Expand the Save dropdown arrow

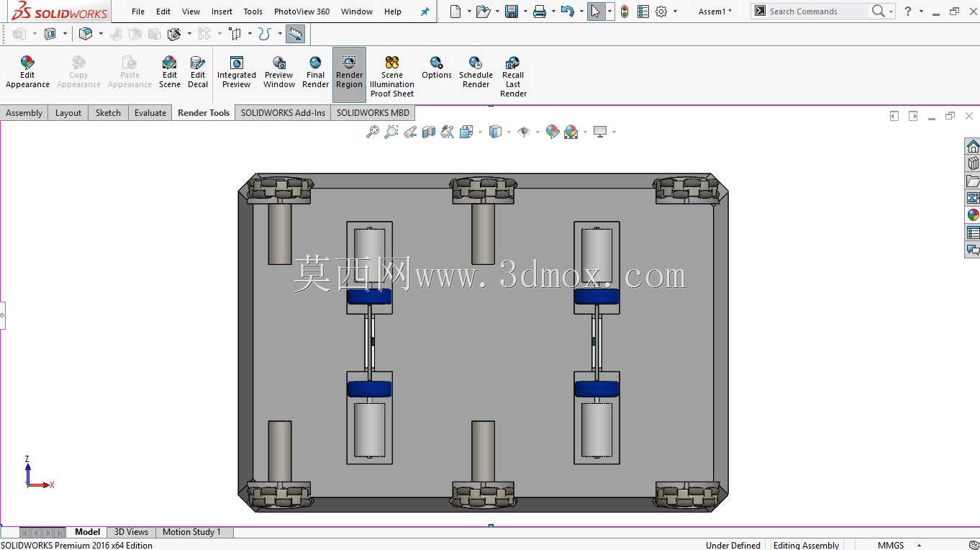pyautogui.click(x=525, y=12)
